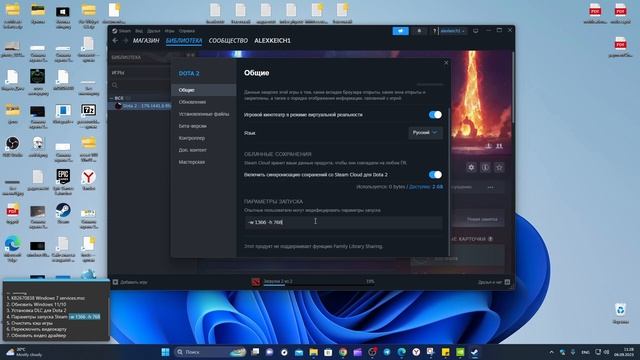Image resolution: width=640 pixels, height=360 pixels.
Task: Click the Telegram icon in the taskbar
Action: click(387, 352)
